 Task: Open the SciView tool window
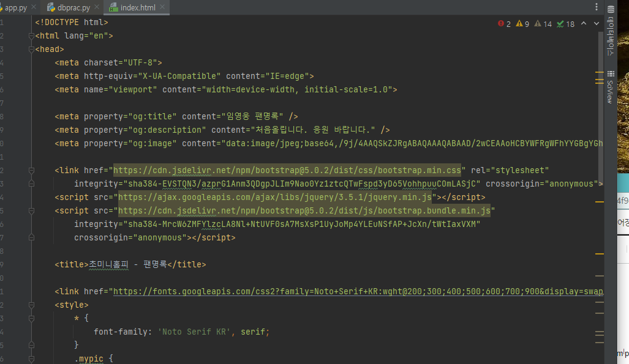[x=611, y=87]
